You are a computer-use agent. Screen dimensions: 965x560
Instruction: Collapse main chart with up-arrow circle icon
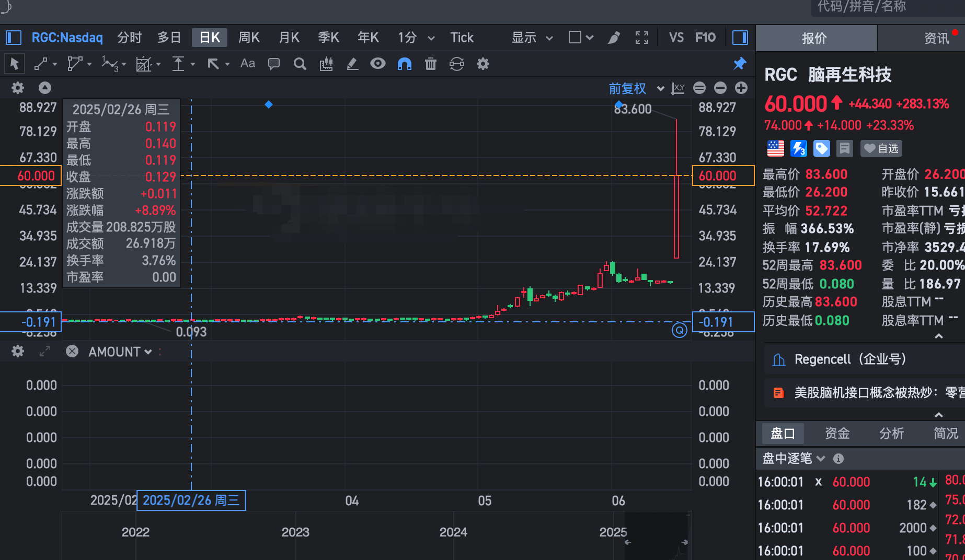point(45,88)
